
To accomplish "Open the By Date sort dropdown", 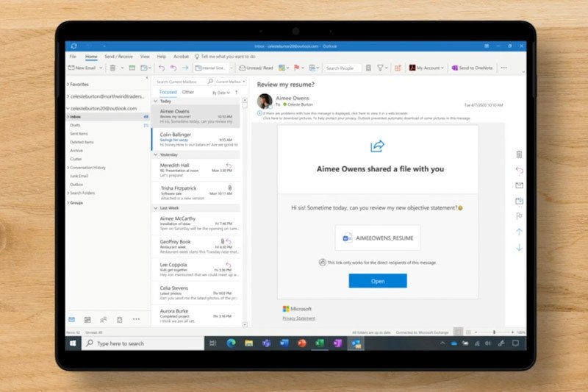I will (221, 93).
